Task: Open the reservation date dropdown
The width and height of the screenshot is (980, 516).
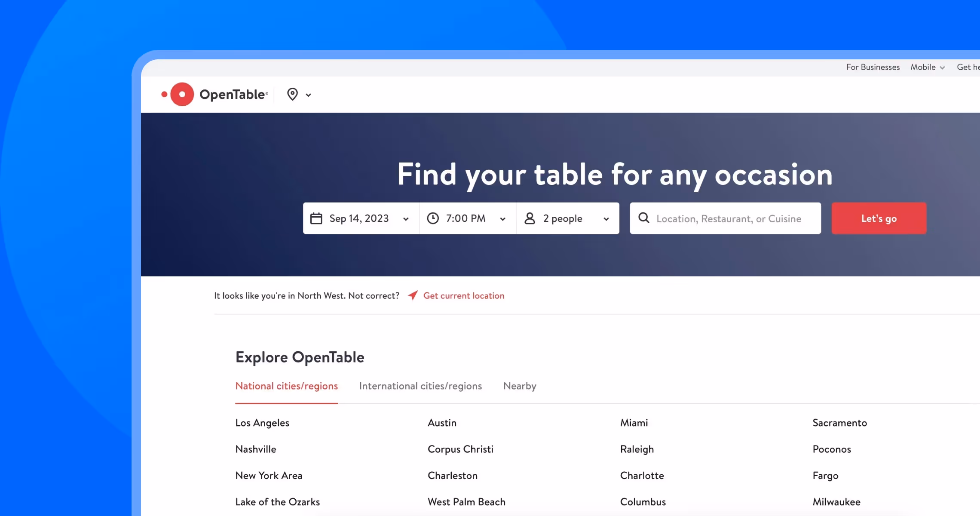Action: point(405,219)
